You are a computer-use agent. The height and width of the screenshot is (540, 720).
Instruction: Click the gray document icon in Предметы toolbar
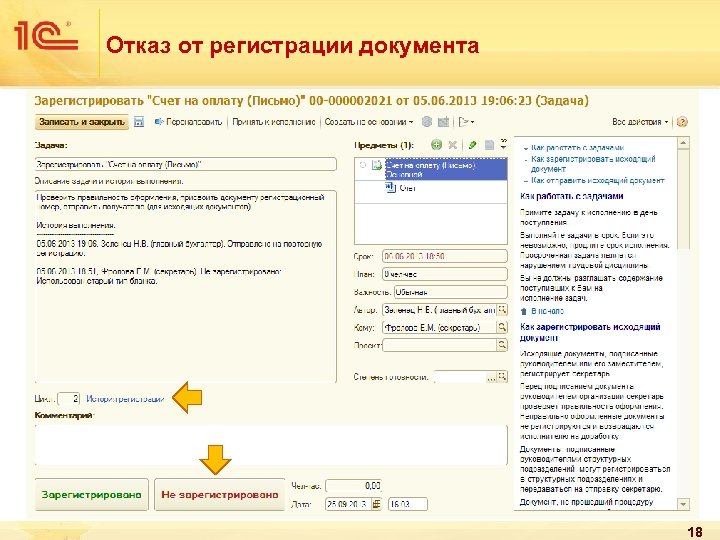coord(489,145)
